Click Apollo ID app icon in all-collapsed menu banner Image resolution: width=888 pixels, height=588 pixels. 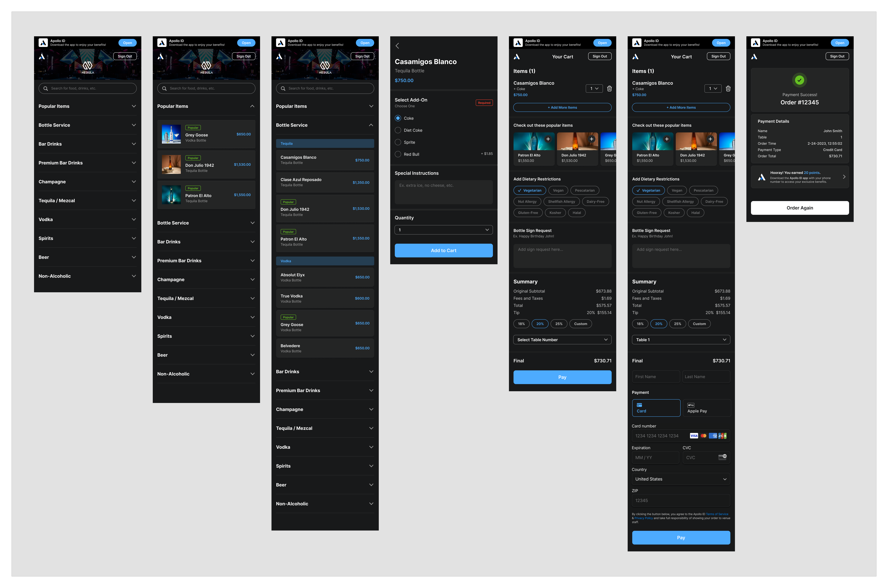43,43
